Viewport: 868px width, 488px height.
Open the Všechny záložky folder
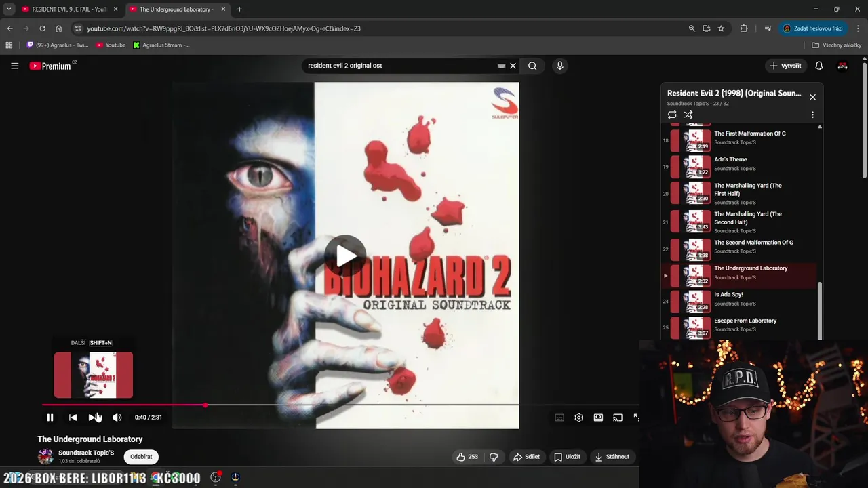(837, 45)
